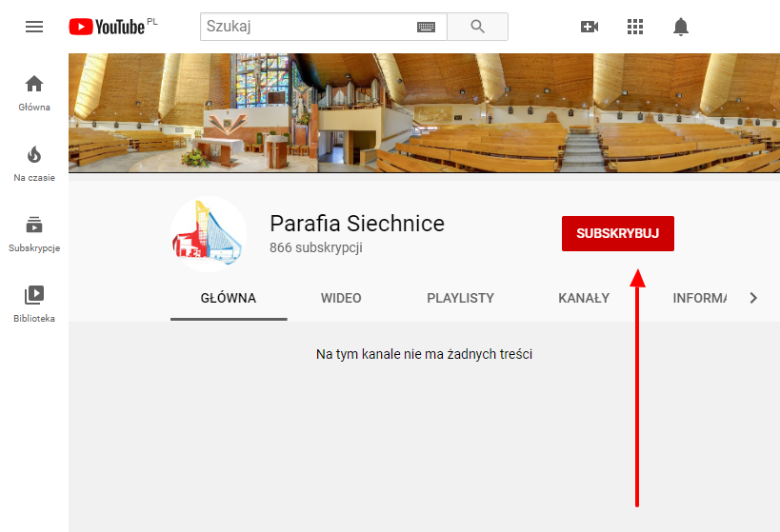Open the INFORMACJE tab

(x=699, y=298)
